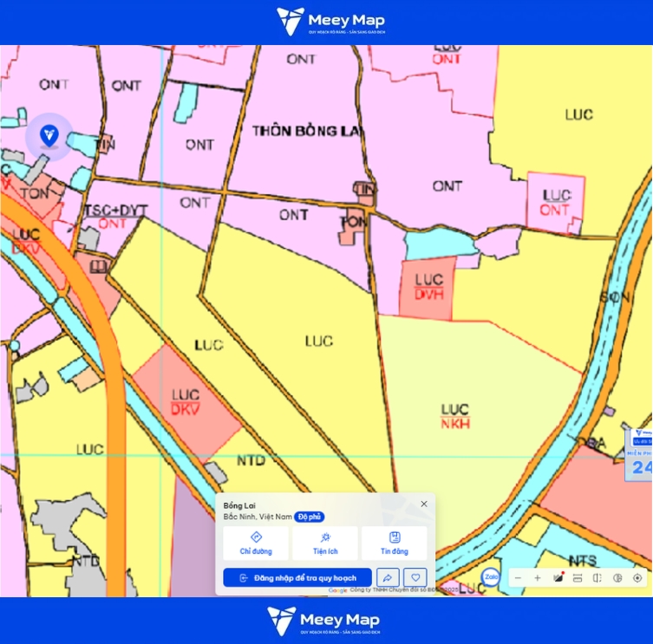Viewport: 653px width, 644px height.
Task: Locate my position with target icon
Action: (x=637, y=578)
